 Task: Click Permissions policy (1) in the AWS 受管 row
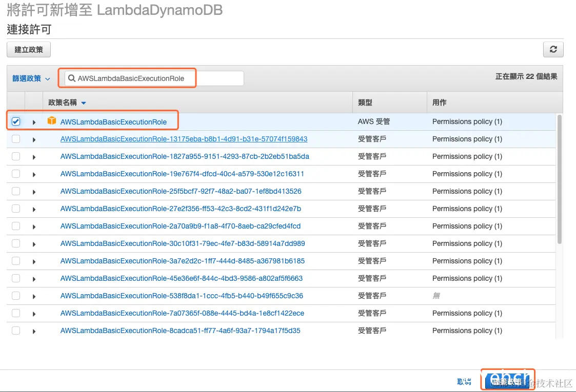[x=467, y=121]
